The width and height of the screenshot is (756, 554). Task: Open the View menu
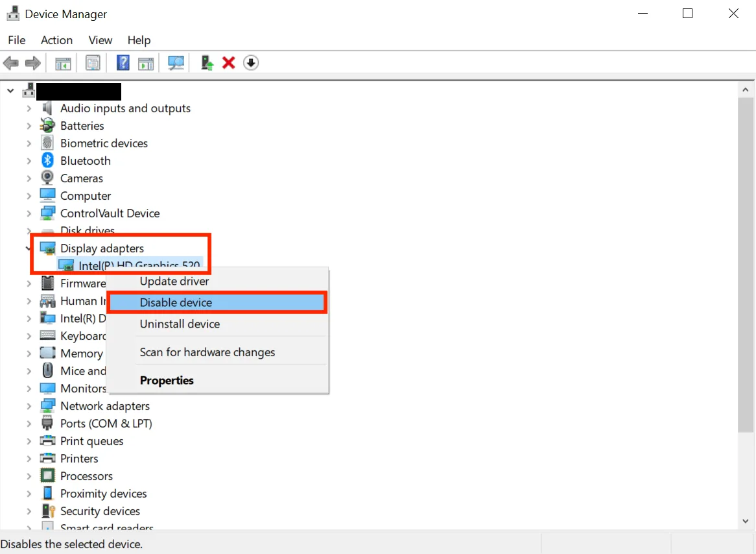(100, 40)
